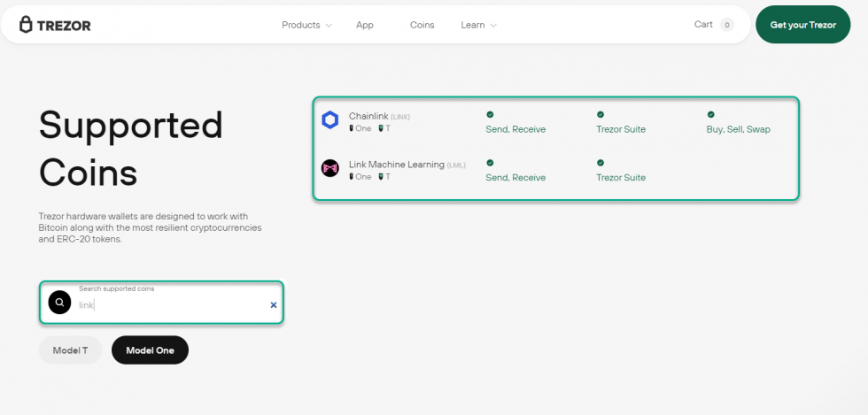Click the Buy, Sell, Swap text
The width and height of the screenshot is (868, 415).
point(738,129)
